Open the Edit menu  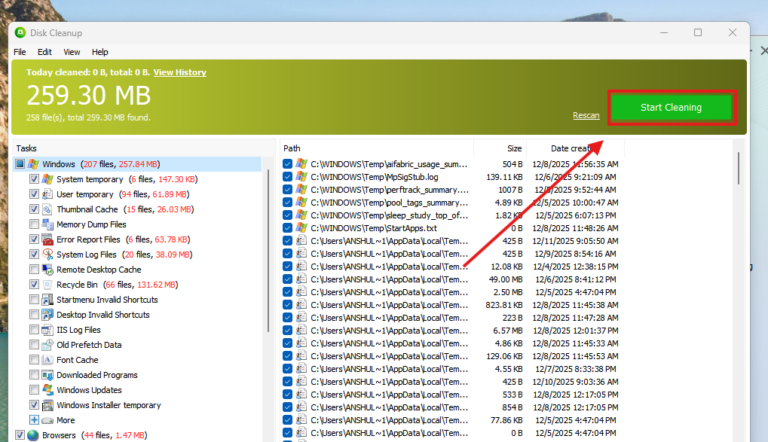(x=45, y=52)
